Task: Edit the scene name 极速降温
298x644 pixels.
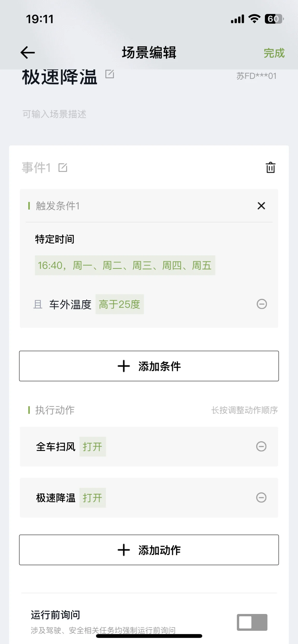Action: (x=110, y=74)
